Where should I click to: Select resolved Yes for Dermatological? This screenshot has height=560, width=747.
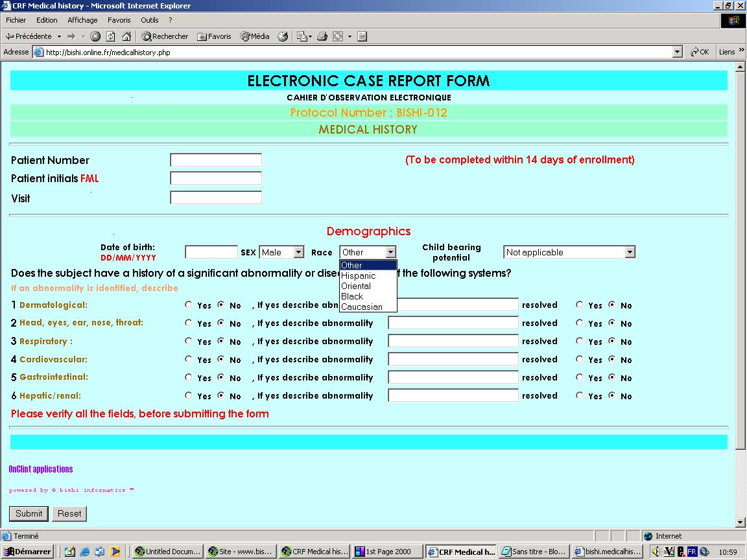tap(579, 305)
